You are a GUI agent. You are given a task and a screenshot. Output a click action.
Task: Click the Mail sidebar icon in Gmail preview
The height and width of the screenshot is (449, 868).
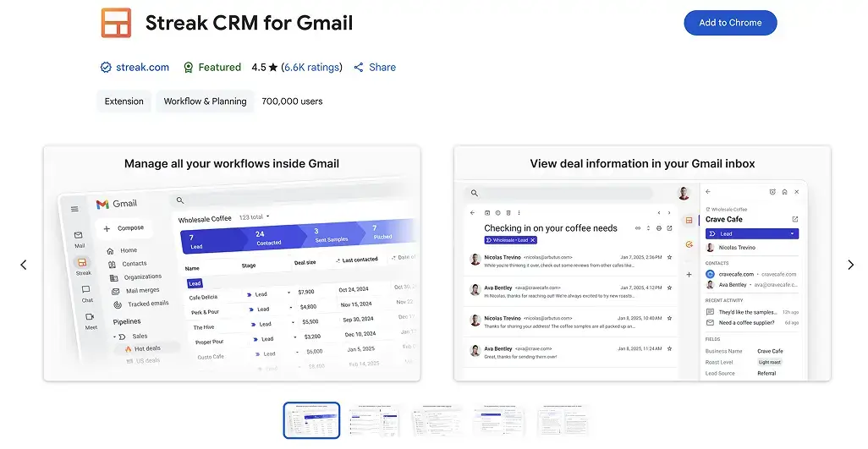[x=80, y=236]
